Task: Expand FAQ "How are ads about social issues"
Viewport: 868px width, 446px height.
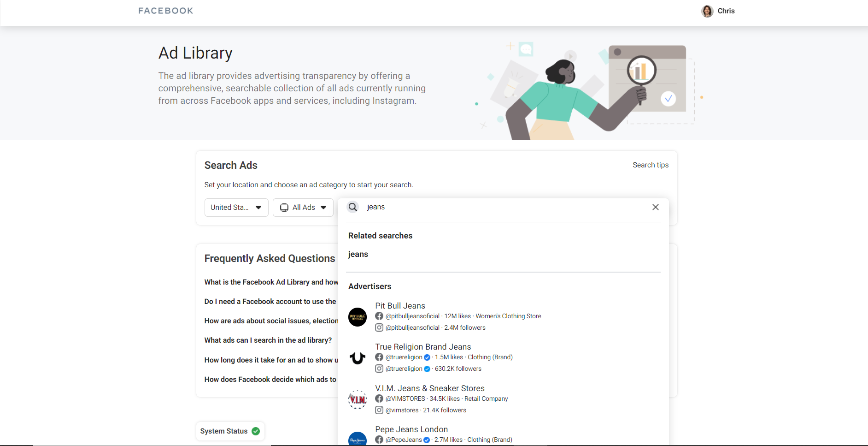Action: tap(271, 321)
